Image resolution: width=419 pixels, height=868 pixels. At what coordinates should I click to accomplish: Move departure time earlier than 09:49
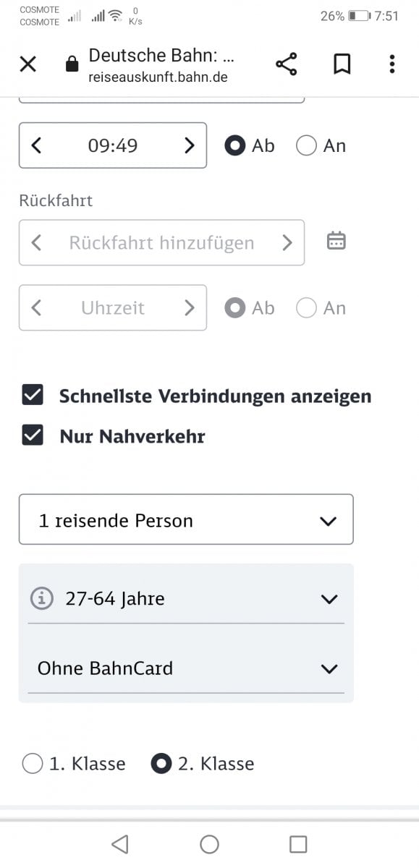pyautogui.click(x=36, y=145)
